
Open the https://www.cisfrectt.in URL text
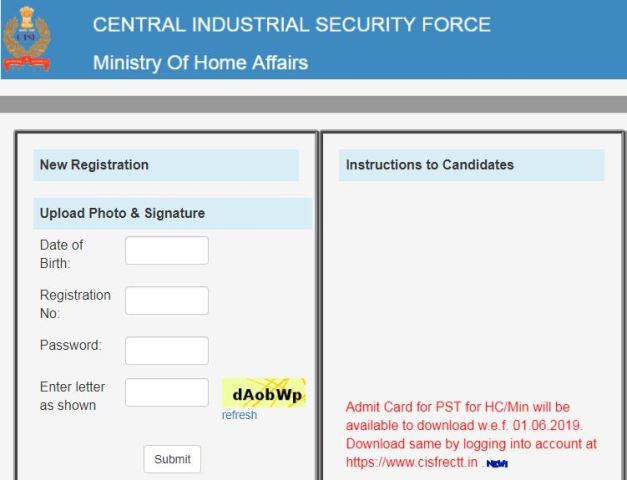pyautogui.click(x=410, y=463)
